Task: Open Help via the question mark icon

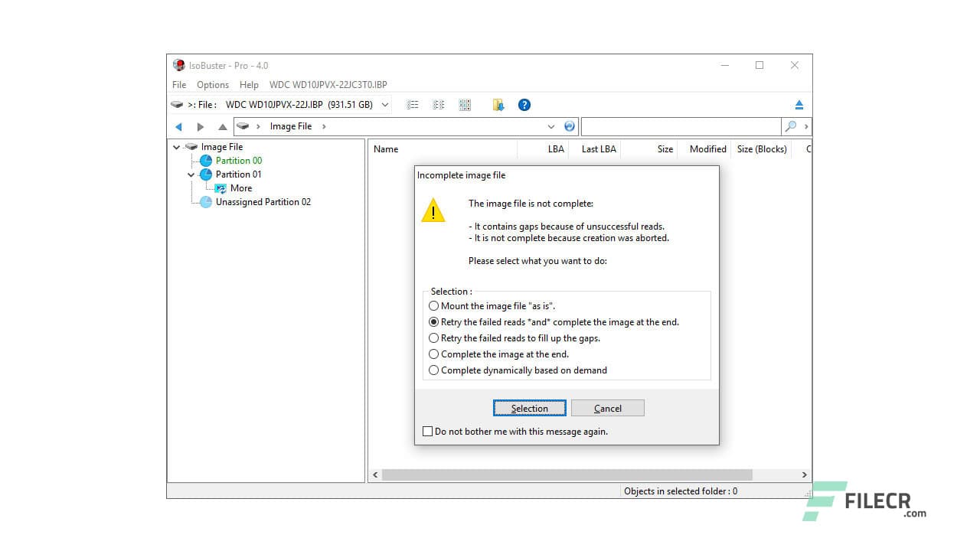Action: pyautogui.click(x=524, y=105)
